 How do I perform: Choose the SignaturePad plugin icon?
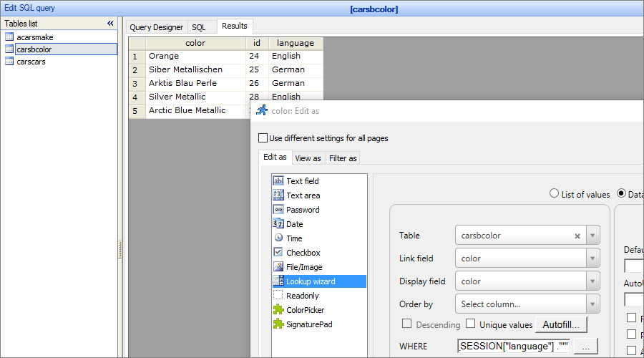[278, 324]
